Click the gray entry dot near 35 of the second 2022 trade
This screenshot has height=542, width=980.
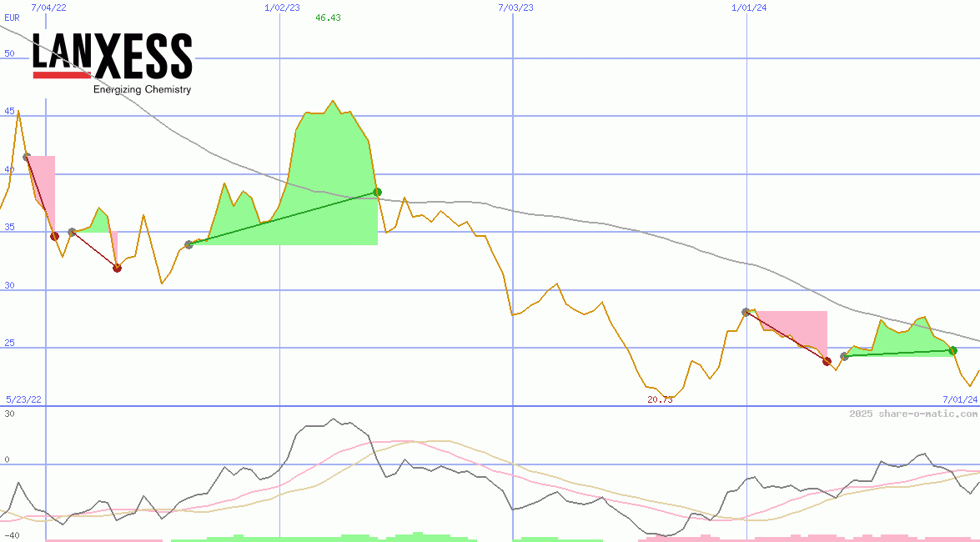[x=72, y=232]
